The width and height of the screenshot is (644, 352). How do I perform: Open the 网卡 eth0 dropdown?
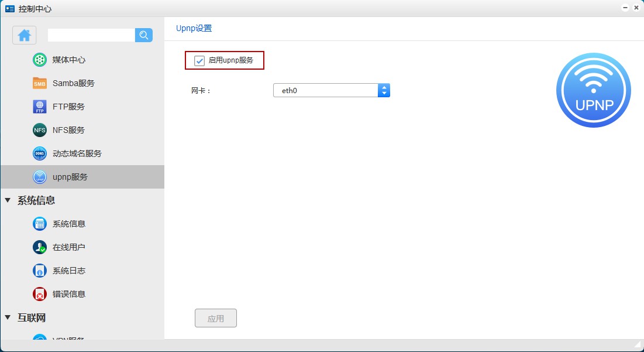(331, 90)
